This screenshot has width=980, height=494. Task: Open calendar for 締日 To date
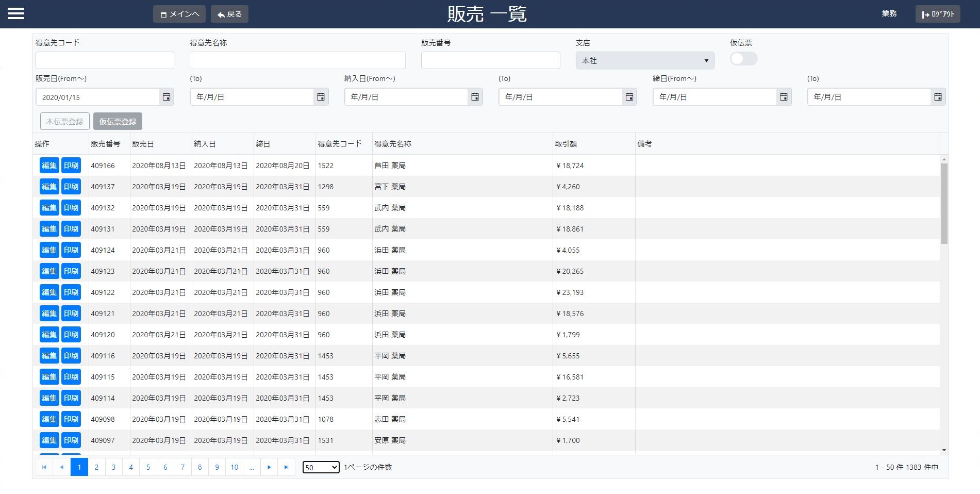click(x=938, y=97)
